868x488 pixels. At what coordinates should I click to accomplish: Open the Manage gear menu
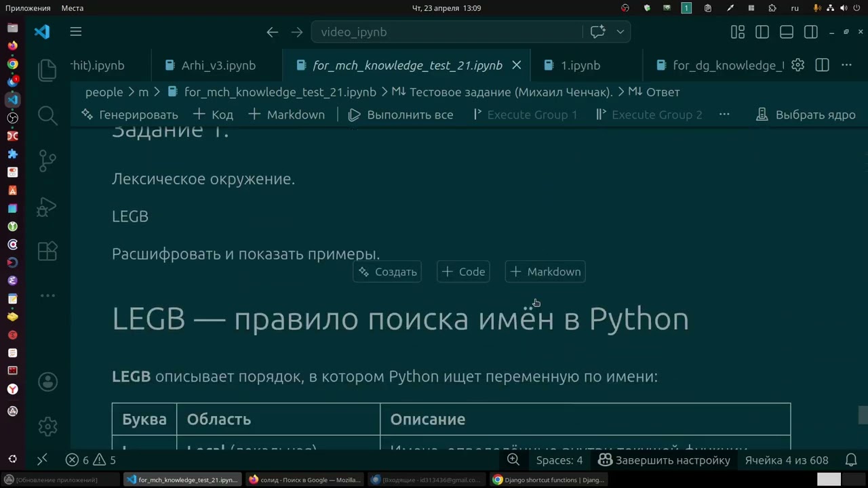click(x=47, y=426)
